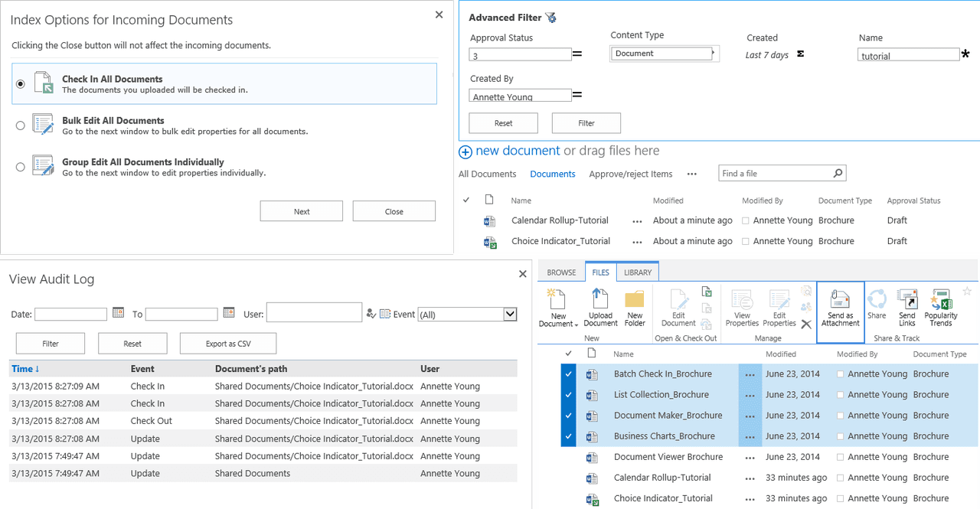This screenshot has height=509, width=980.
Task: Select the Bulk Edit All Documents radio option
Action: [x=21, y=125]
